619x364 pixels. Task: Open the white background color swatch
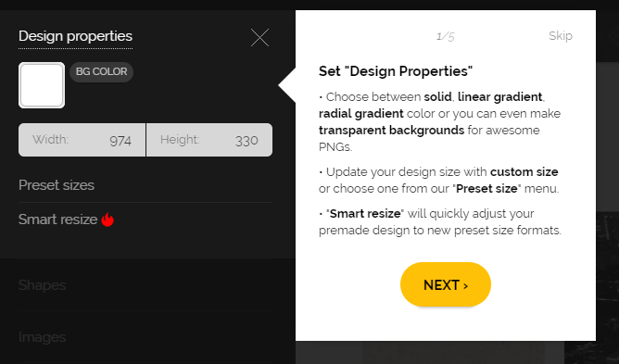pos(42,85)
